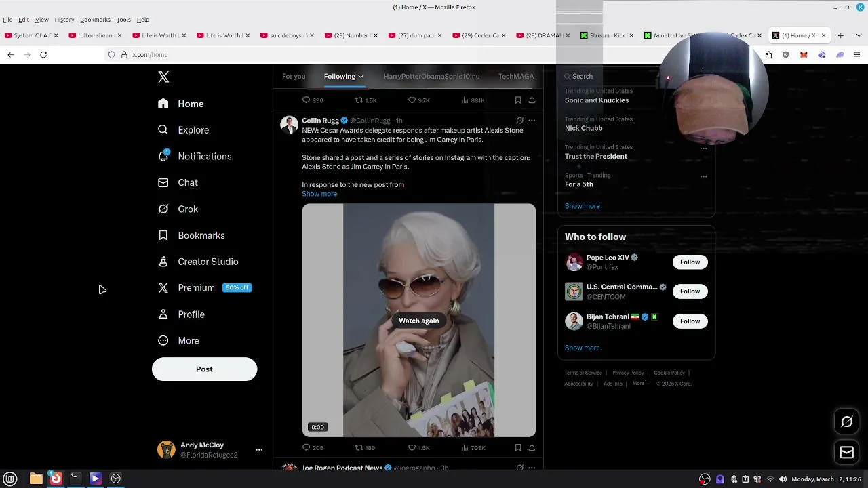Follow U.S. Central Command
Image resolution: width=868 pixels, height=488 pixels.
690,291
